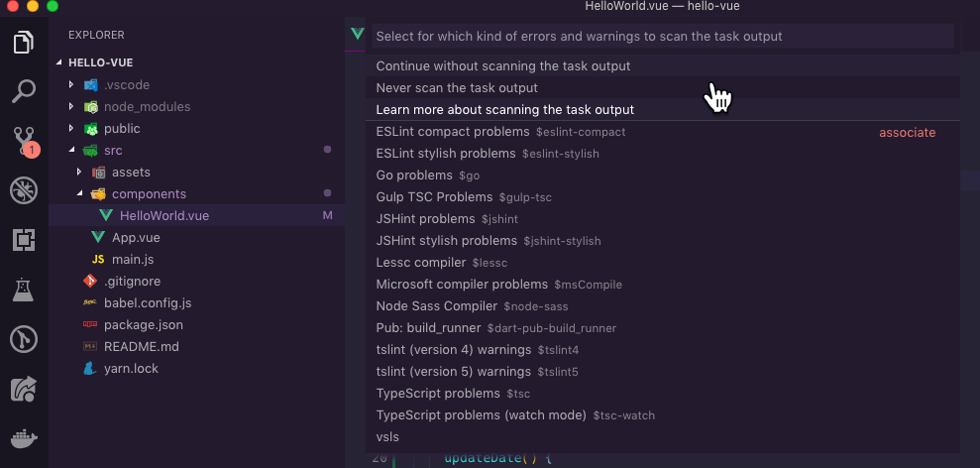The width and height of the screenshot is (980, 468).
Task: Open Source Control view with badge
Action: [24, 140]
